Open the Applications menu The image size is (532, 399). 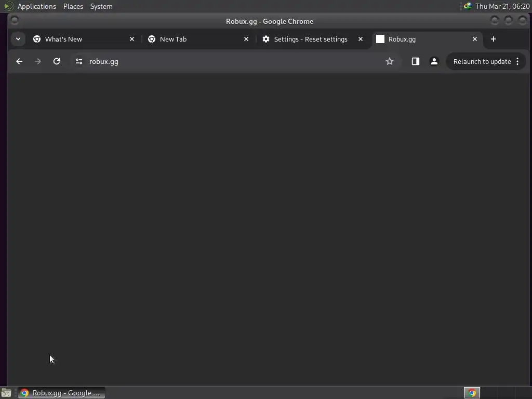tap(37, 6)
